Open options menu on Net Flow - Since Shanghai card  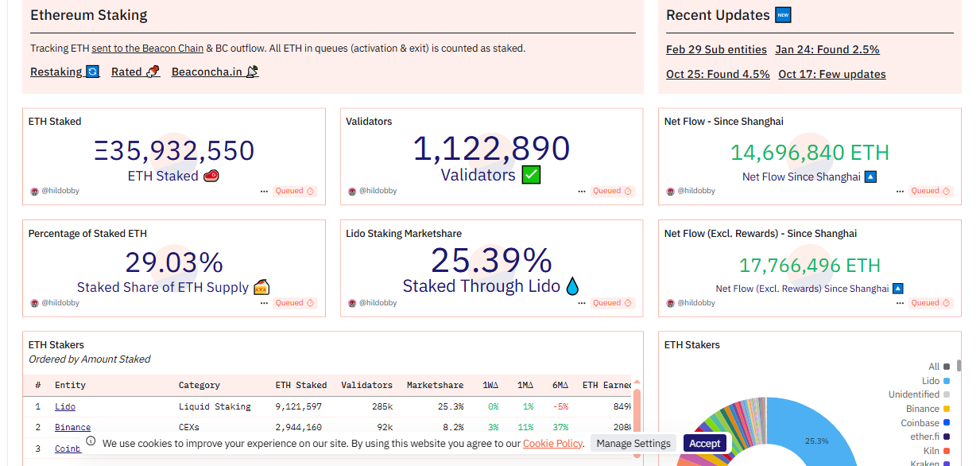(900, 191)
